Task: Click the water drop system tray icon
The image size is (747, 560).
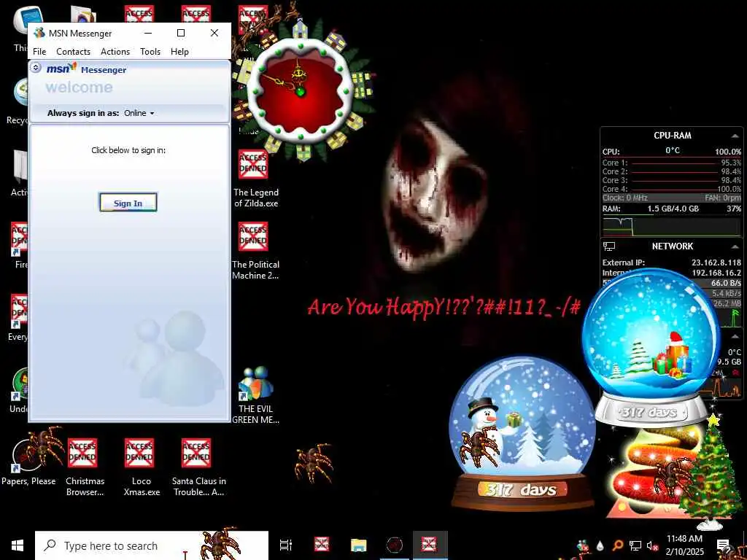Action: tap(600, 545)
